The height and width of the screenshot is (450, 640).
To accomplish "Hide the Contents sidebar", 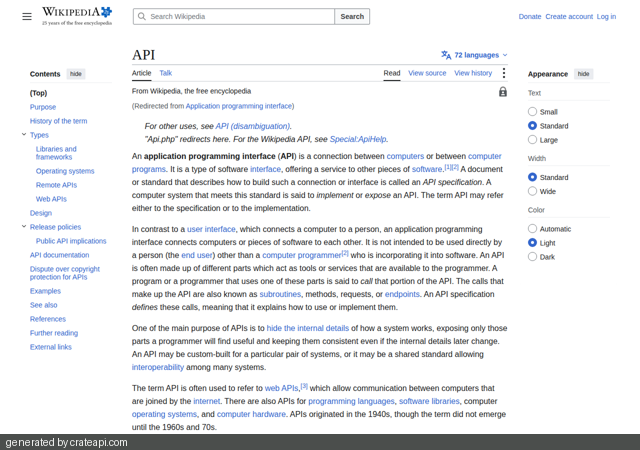I will tap(76, 74).
